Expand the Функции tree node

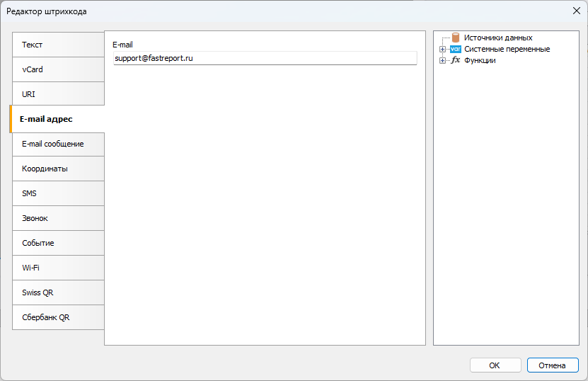(x=442, y=60)
